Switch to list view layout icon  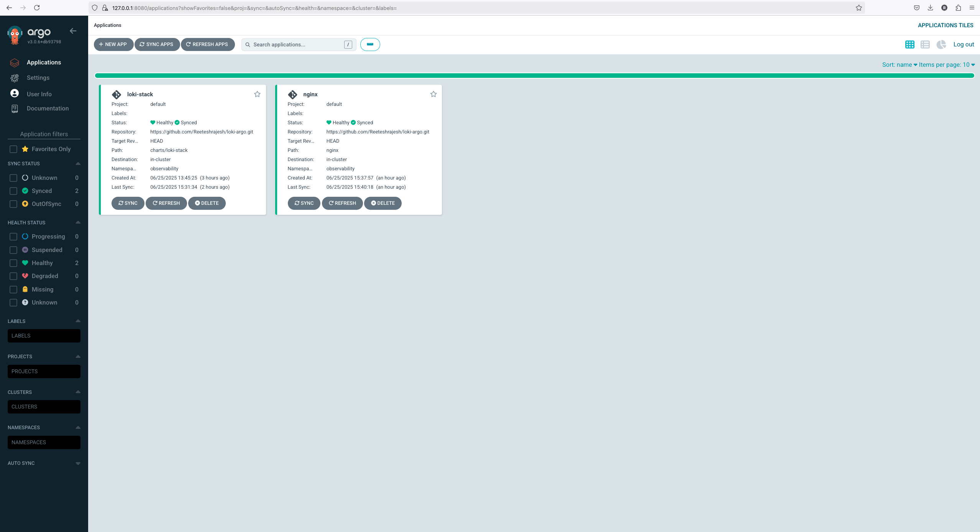(x=925, y=44)
